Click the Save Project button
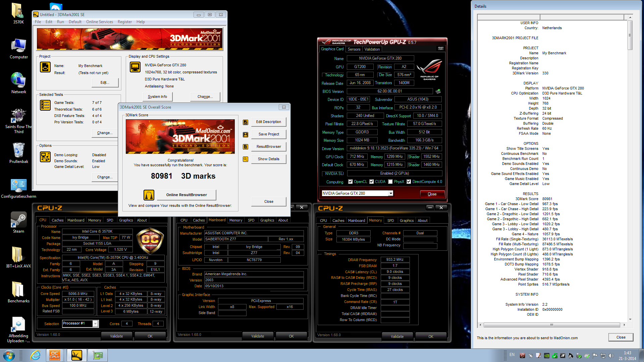The width and height of the screenshot is (644, 362). click(x=269, y=134)
